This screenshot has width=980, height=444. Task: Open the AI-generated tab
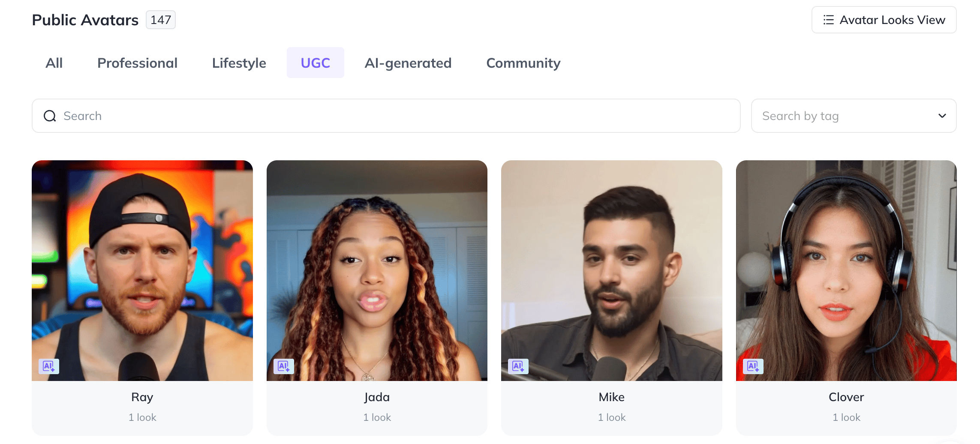pos(408,63)
